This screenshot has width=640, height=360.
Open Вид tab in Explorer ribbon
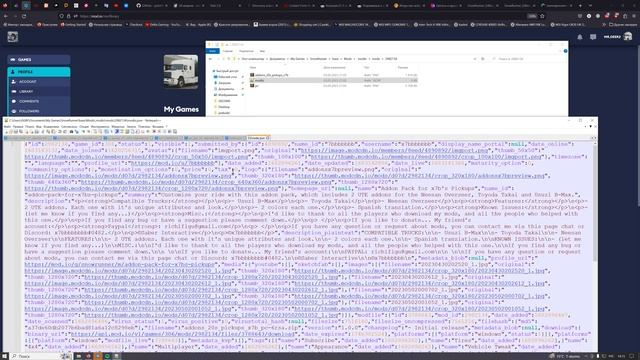click(262, 51)
